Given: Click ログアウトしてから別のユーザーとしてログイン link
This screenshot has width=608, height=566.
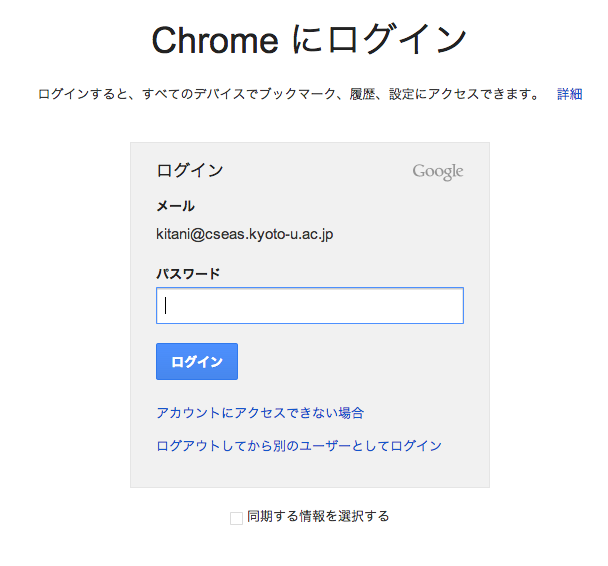Looking at the screenshot, I should (299, 446).
